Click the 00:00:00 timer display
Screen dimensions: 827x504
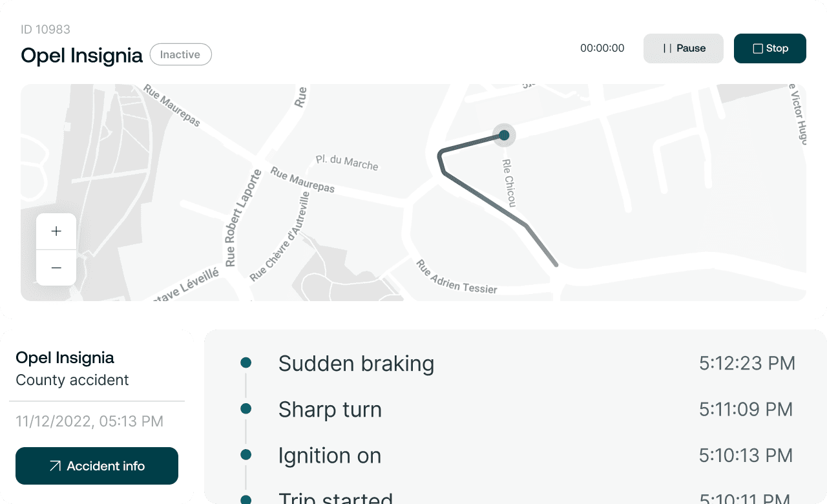coord(602,48)
